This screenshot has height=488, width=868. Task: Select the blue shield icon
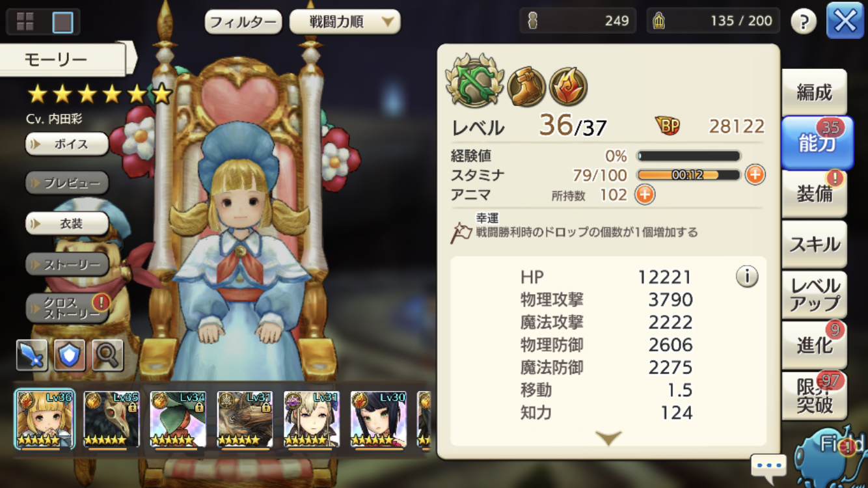coord(70,355)
